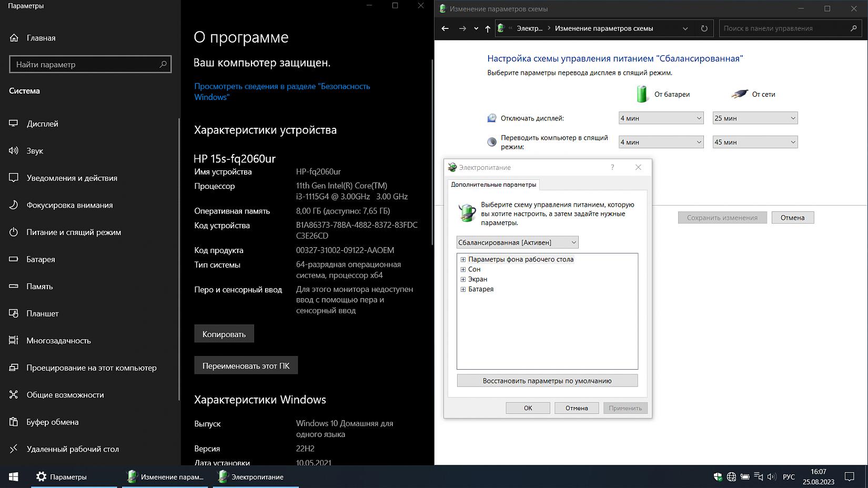
Task: Click the Найти параметр search field
Action: click(90, 64)
